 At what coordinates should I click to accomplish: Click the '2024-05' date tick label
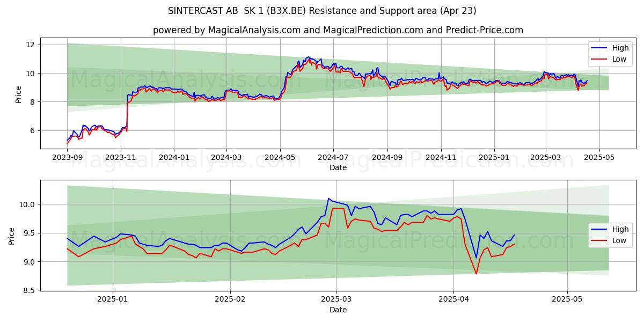(x=280, y=158)
